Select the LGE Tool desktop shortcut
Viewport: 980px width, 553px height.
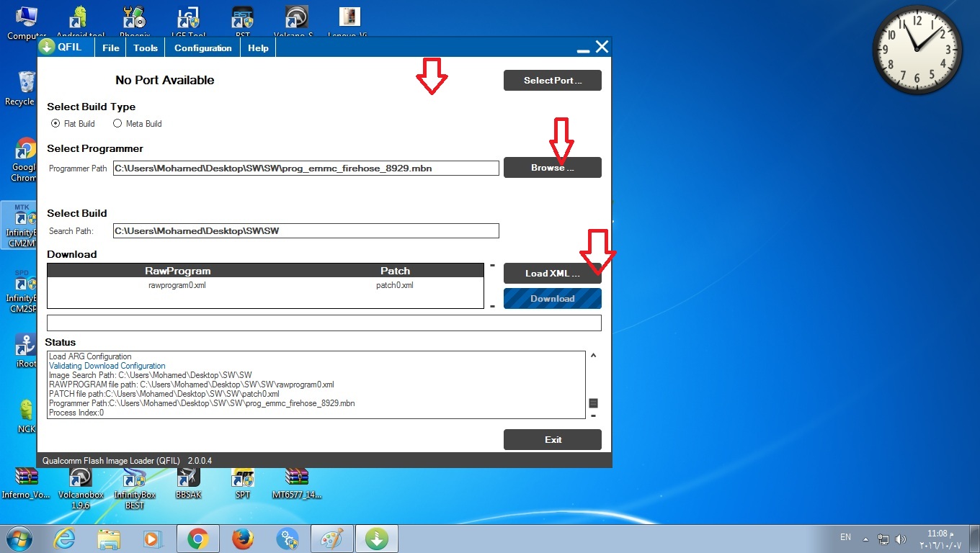(188, 22)
